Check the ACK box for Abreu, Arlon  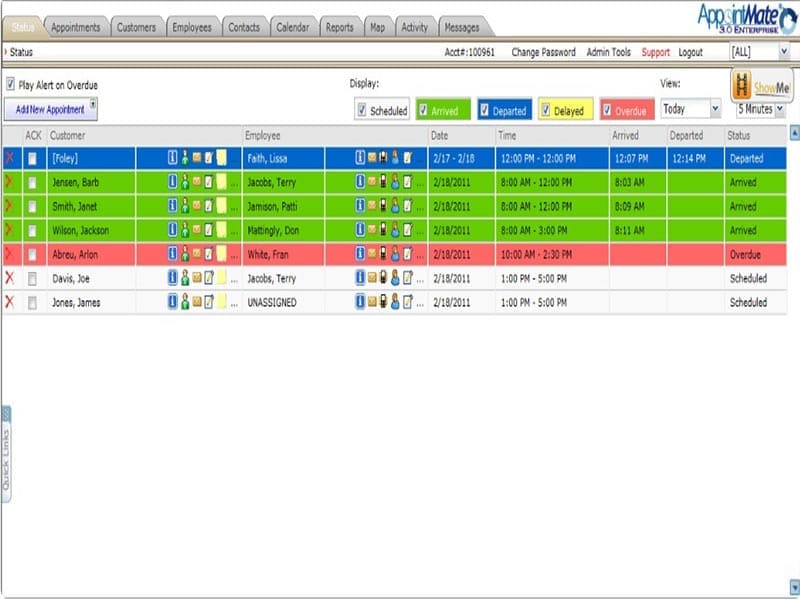(32, 255)
